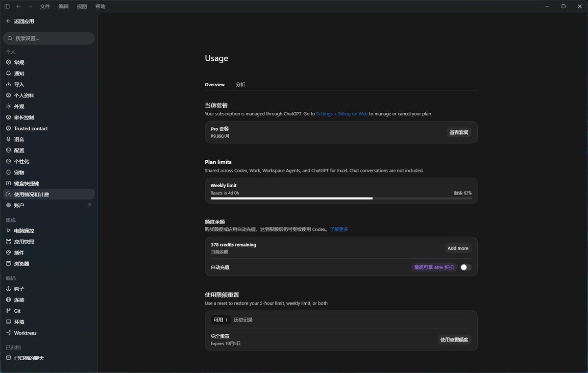This screenshot has height=373, width=588.
Task: Open 通知 via its bell icon
Action: [8, 74]
